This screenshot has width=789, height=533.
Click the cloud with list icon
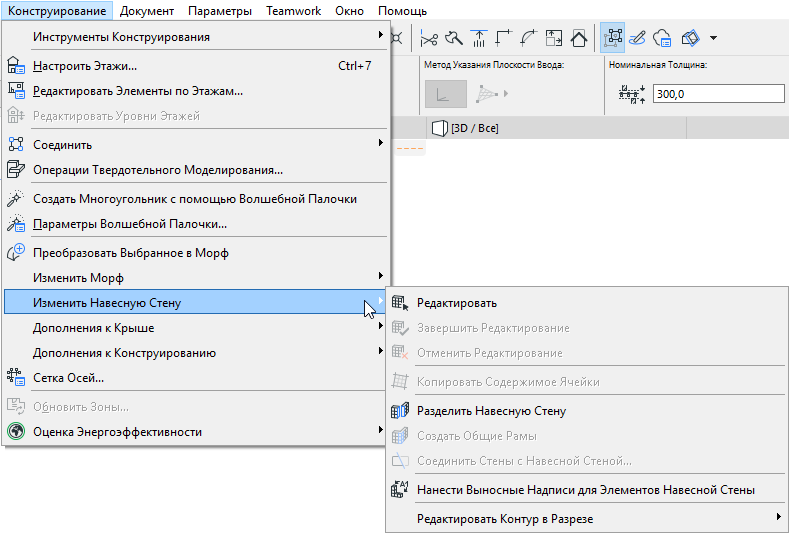pos(662,38)
